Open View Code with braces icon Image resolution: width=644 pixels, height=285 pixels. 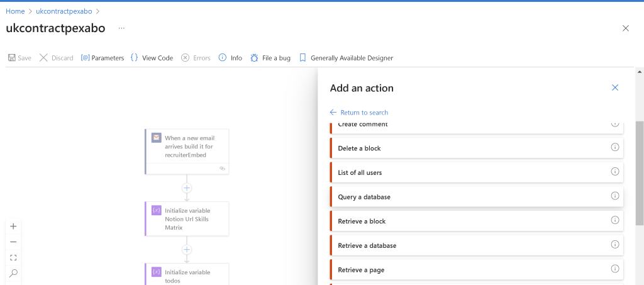tap(152, 58)
